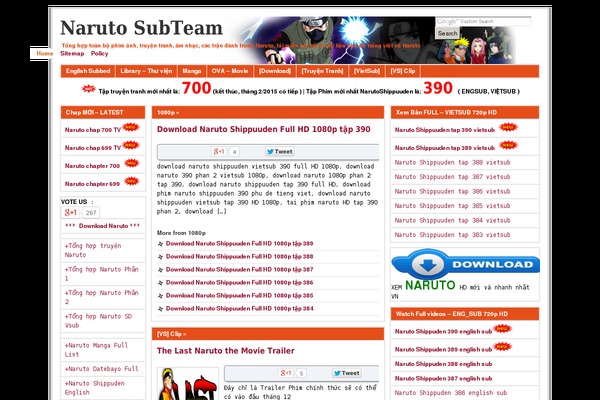
Task: Click the blue DOWNLOAD arrow banner
Action: click(x=465, y=264)
